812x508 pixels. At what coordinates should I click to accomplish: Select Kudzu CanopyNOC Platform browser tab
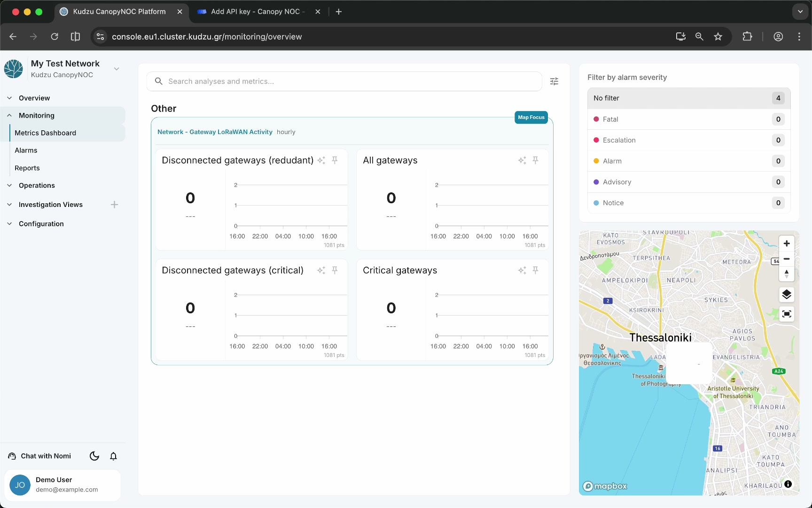coord(119,12)
